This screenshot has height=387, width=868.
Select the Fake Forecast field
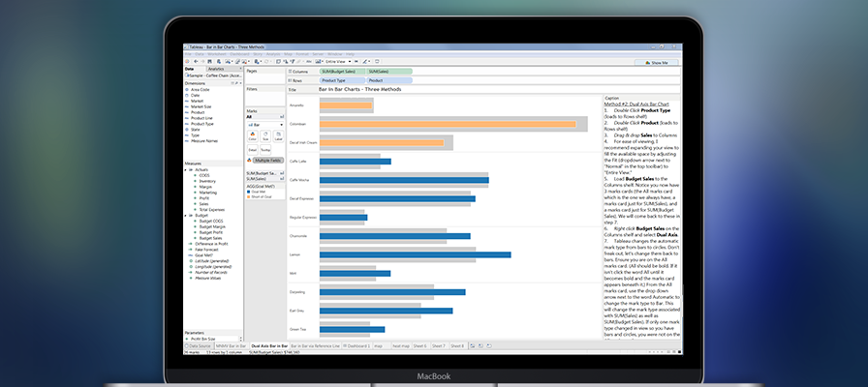click(x=206, y=250)
